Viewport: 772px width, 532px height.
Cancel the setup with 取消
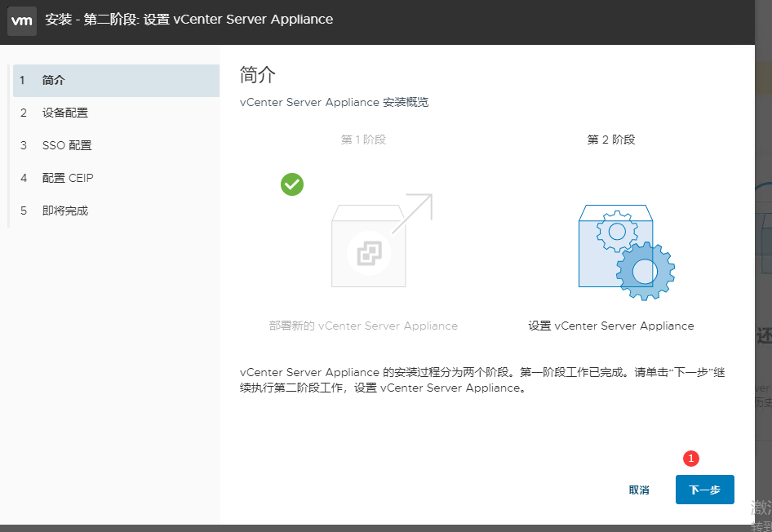639,490
